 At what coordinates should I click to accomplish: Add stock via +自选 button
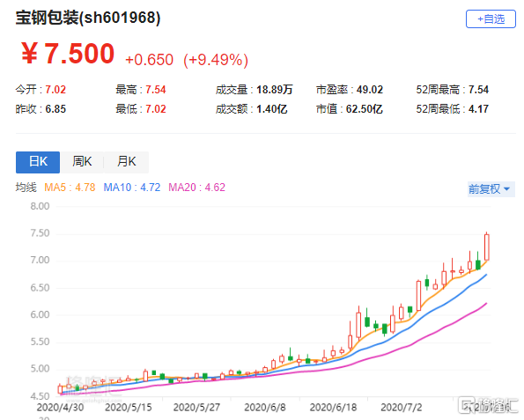point(491,19)
